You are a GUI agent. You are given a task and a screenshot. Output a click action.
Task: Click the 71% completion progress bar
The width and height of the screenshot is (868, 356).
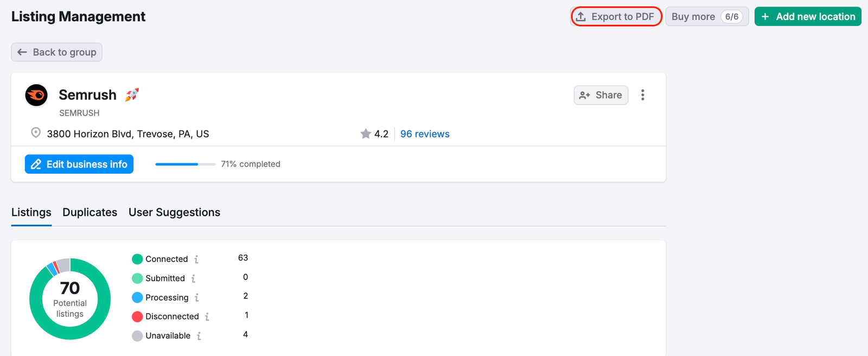[186, 164]
